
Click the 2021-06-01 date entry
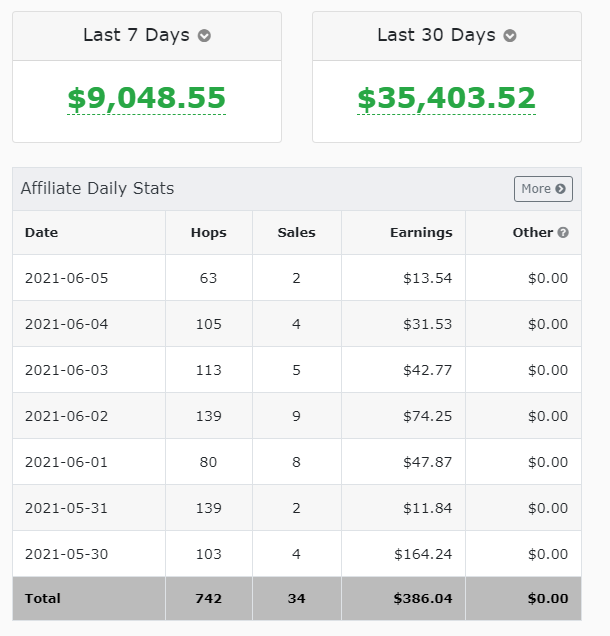pyautogui.click(x=66, y=462)
